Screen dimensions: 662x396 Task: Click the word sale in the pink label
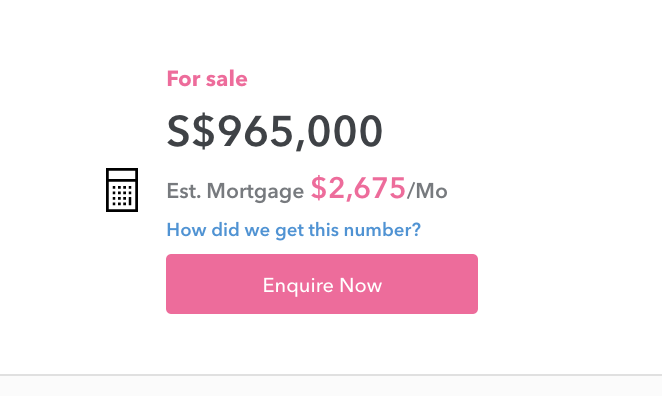227,79
